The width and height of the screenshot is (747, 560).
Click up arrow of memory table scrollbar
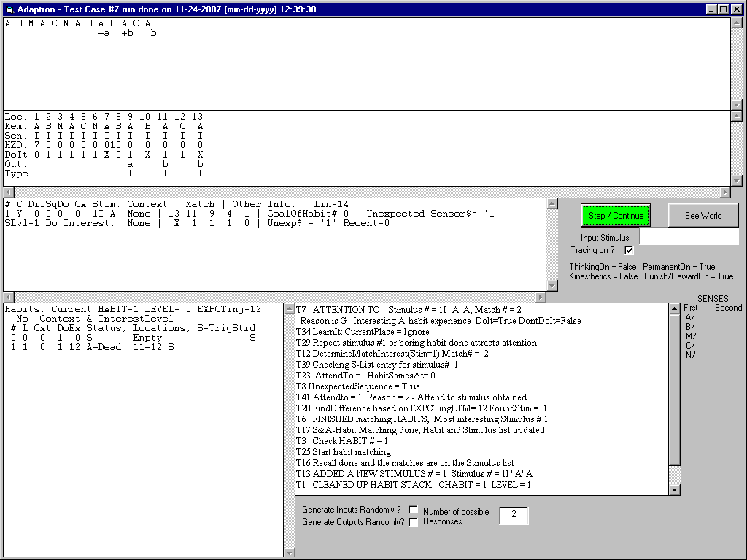[737, 116]
